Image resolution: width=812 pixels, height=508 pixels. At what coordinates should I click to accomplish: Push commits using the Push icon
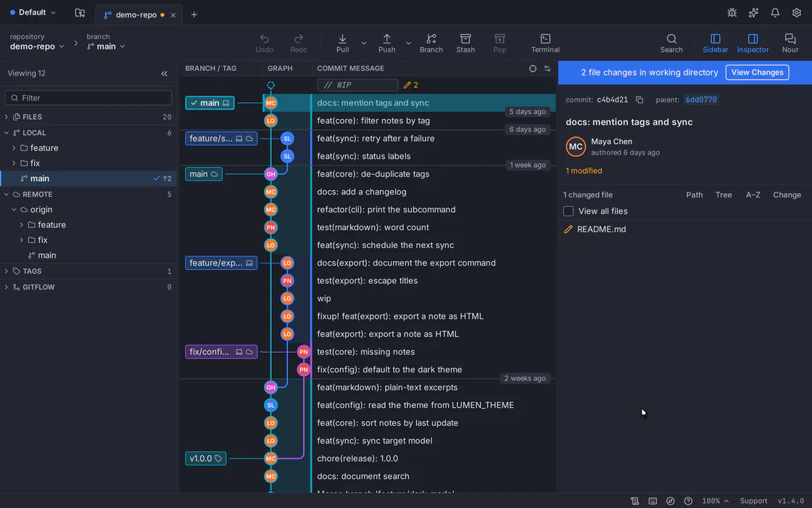click(387, 39)
